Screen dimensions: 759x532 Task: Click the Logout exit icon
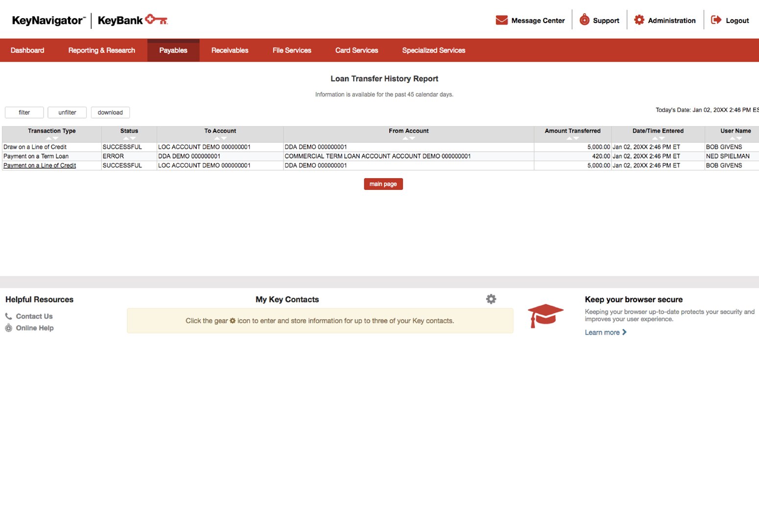point(716,20)
